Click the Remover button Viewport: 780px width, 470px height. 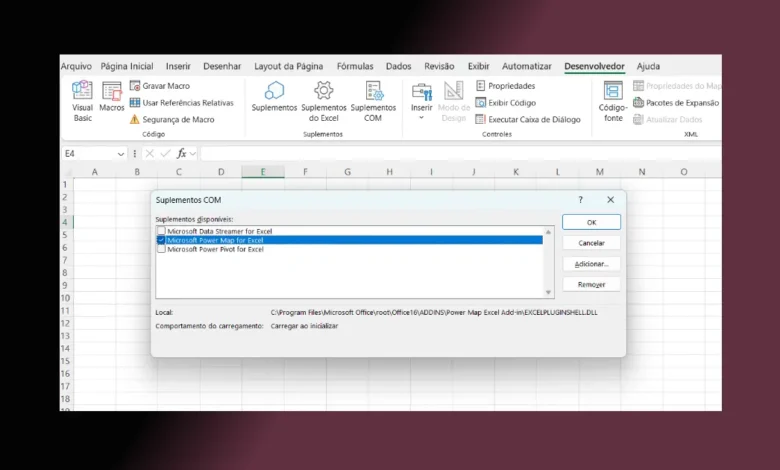coord(591,284)
